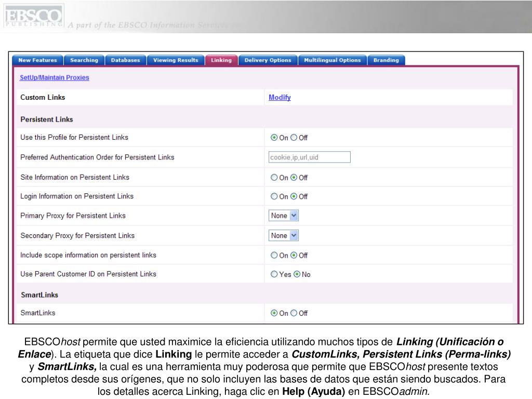
Task: Click 'Preferred Authentication Order for Persistent Links' label
Action: point(97,157)
